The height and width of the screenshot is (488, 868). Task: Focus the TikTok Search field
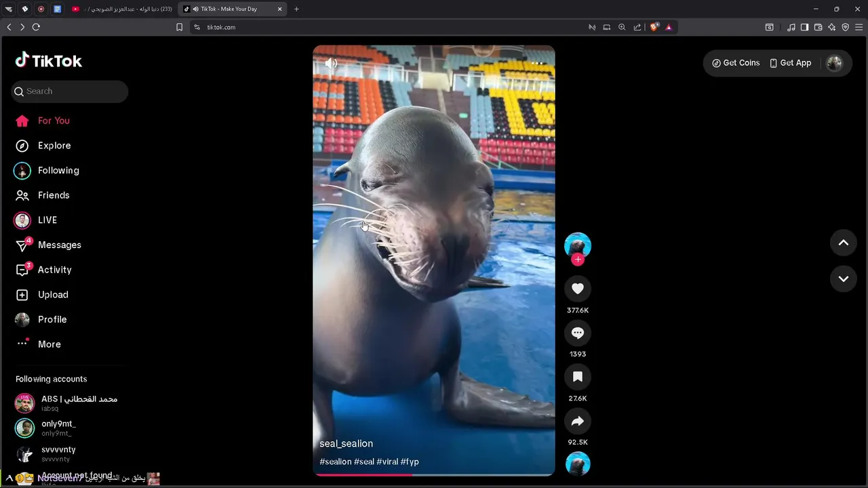coord(69,91)
